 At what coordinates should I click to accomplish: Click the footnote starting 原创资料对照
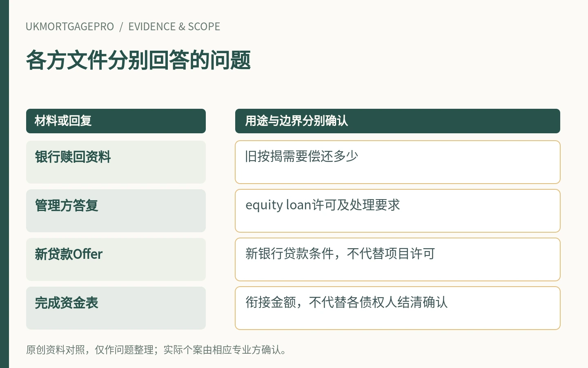tap(156, 350)
